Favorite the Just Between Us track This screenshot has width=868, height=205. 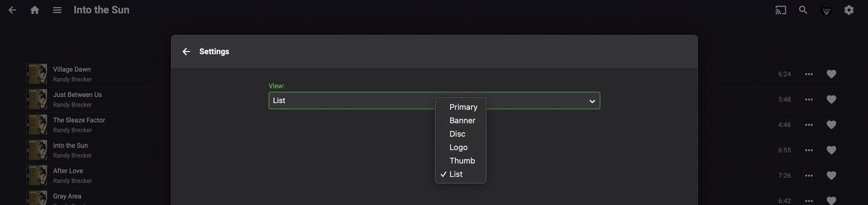coord(831,99)
